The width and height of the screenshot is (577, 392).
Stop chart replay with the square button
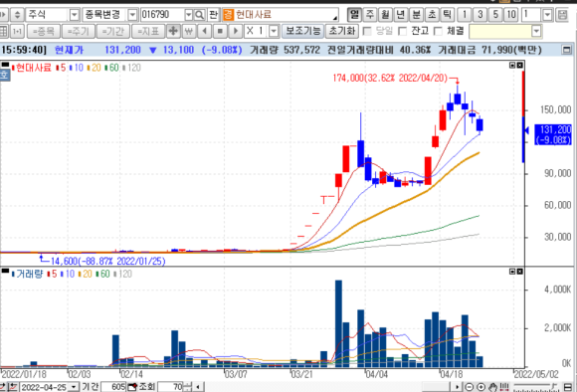point(220,31)
